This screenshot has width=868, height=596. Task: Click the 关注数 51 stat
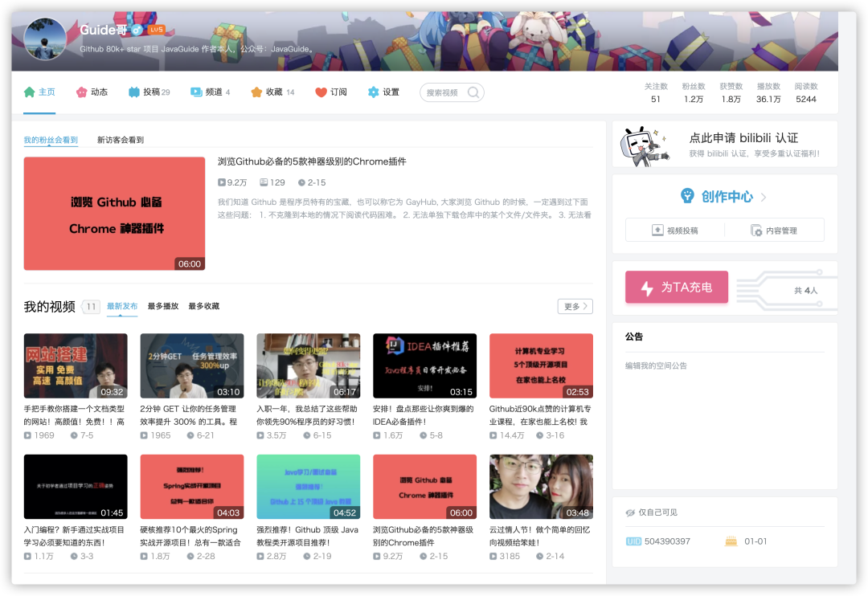pos(656,92)
